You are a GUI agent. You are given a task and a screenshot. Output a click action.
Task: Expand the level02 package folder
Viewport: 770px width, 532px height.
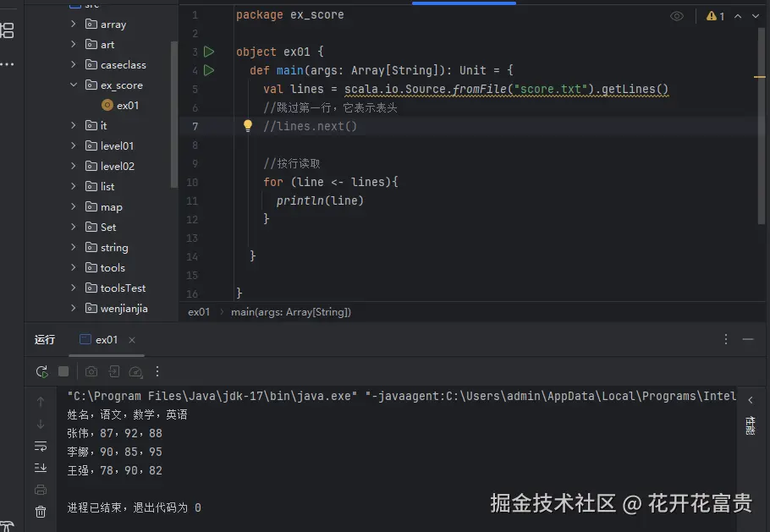[74, 166]
